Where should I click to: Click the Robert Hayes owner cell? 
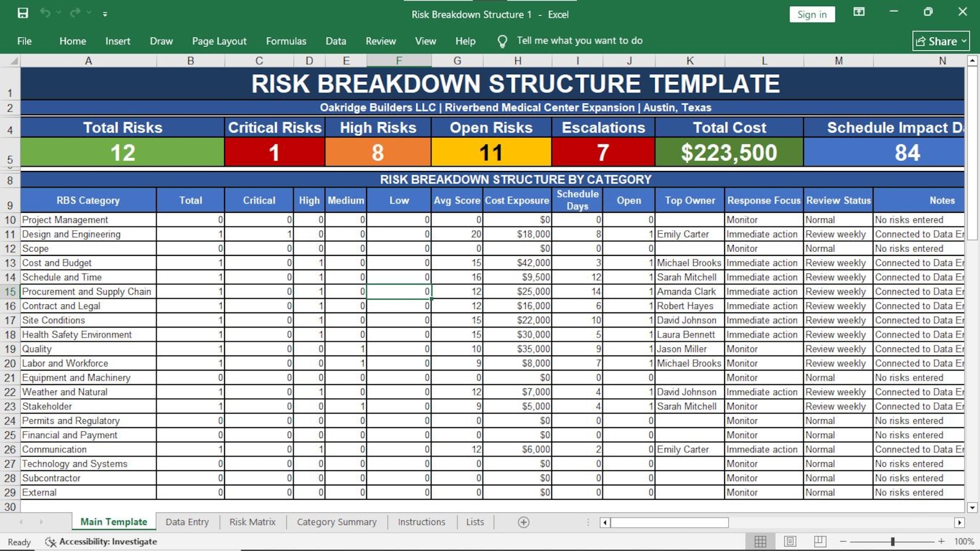(690, 306)
